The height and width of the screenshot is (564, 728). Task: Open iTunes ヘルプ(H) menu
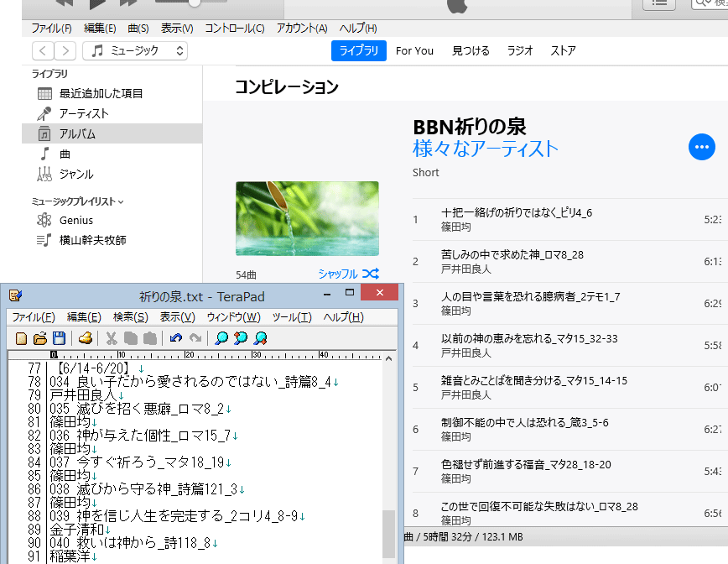tap(358, 29)
